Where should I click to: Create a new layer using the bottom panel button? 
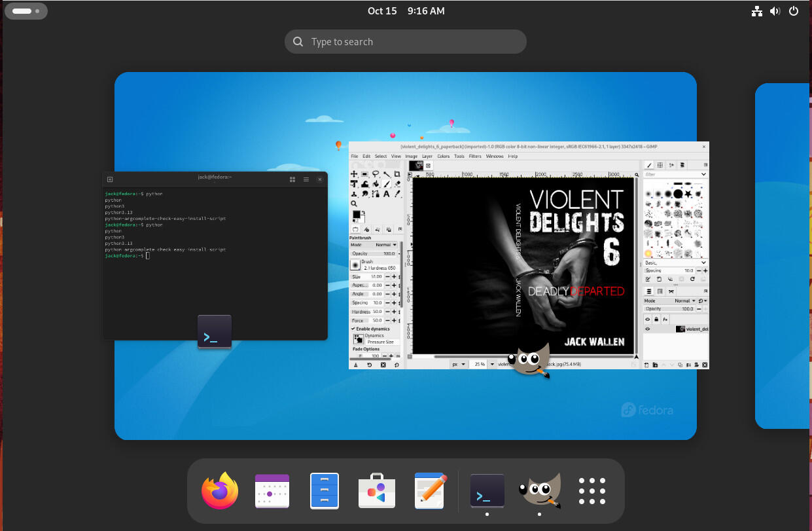click(x=646, y=365)
